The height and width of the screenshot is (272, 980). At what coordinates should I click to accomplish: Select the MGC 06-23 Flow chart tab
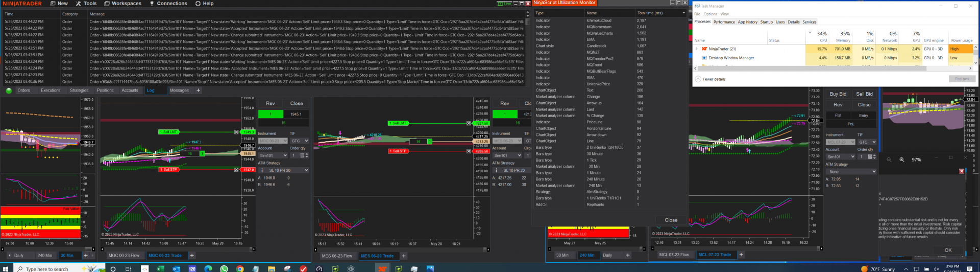pos(124,256)
